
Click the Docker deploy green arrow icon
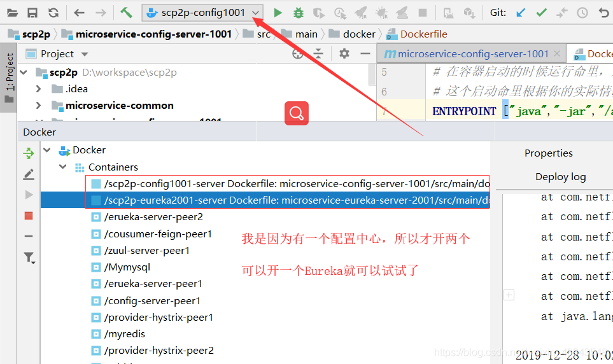[29, 153]
